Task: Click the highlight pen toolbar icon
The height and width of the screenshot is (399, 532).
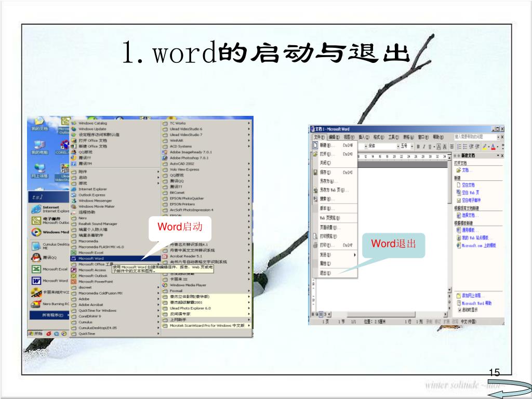Action: click(485, 147)
